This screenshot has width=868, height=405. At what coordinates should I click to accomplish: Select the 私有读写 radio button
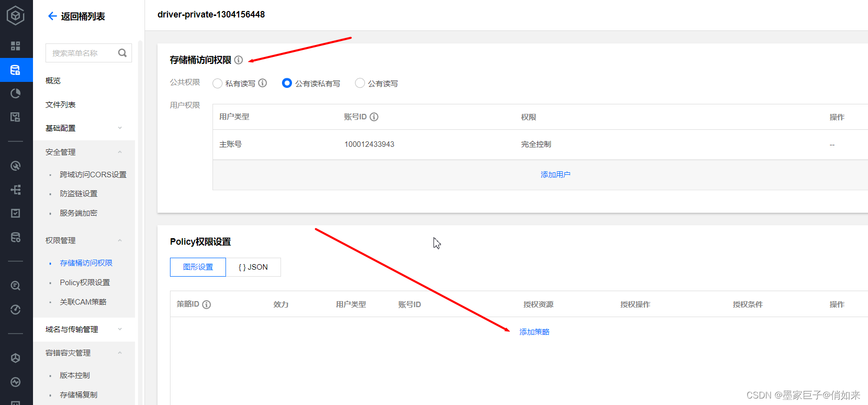pyautogui.click(x=217, y=83)
